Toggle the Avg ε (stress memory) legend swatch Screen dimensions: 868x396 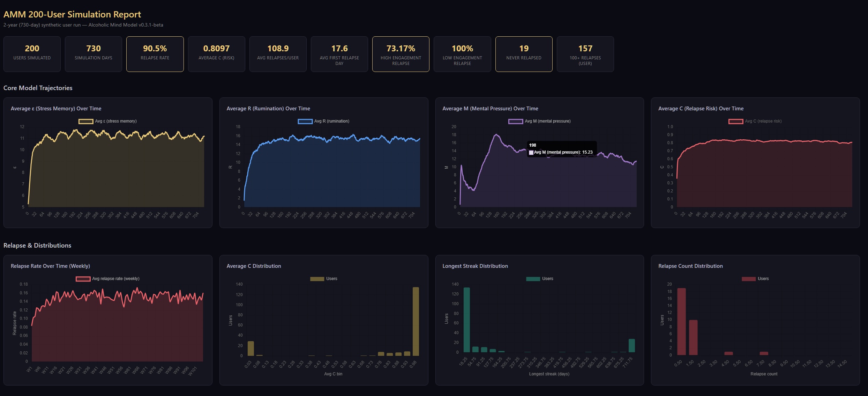click(x=86, y=122)
